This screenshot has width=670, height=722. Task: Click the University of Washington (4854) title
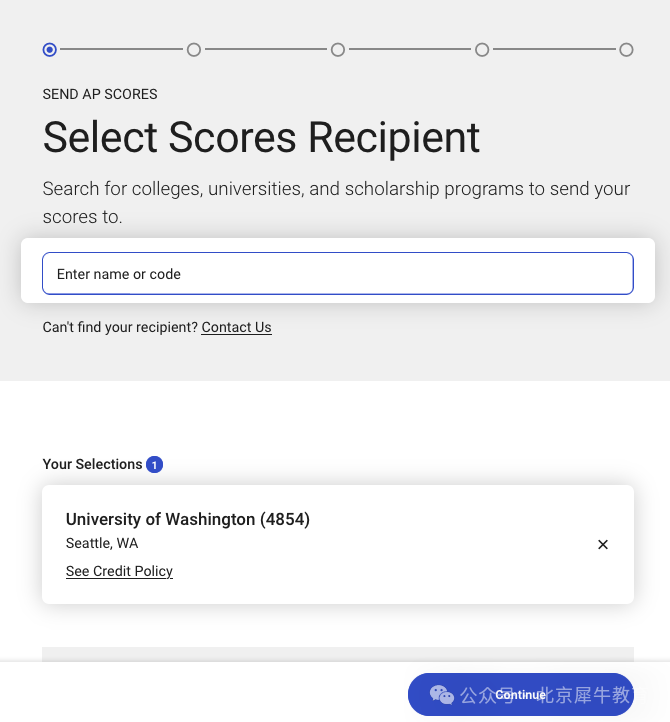pos(188,519)
